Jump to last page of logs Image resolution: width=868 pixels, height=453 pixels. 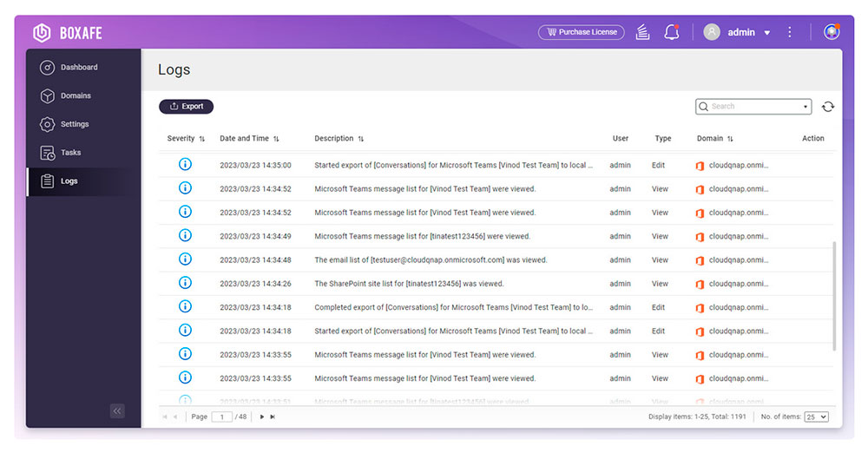pos(273,417)
